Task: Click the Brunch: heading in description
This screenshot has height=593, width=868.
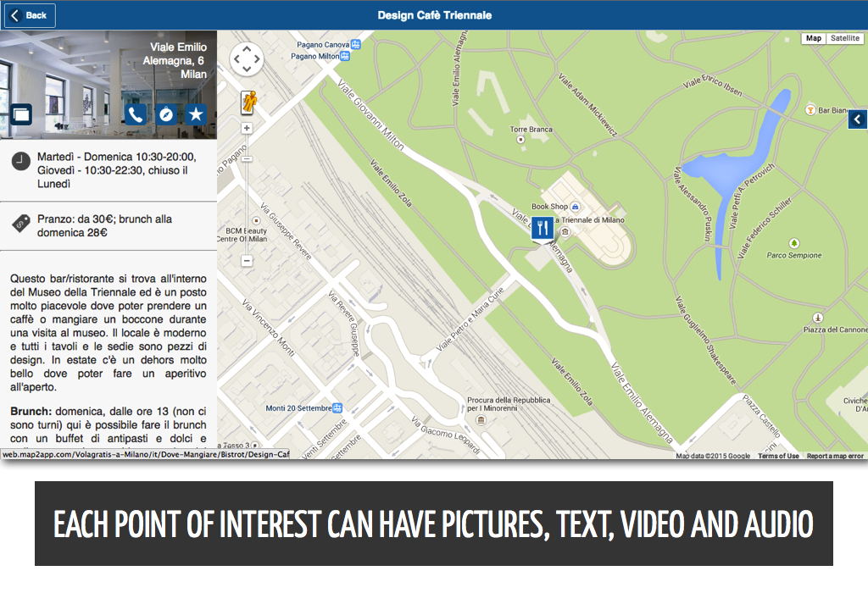Action: pos(31,412)
